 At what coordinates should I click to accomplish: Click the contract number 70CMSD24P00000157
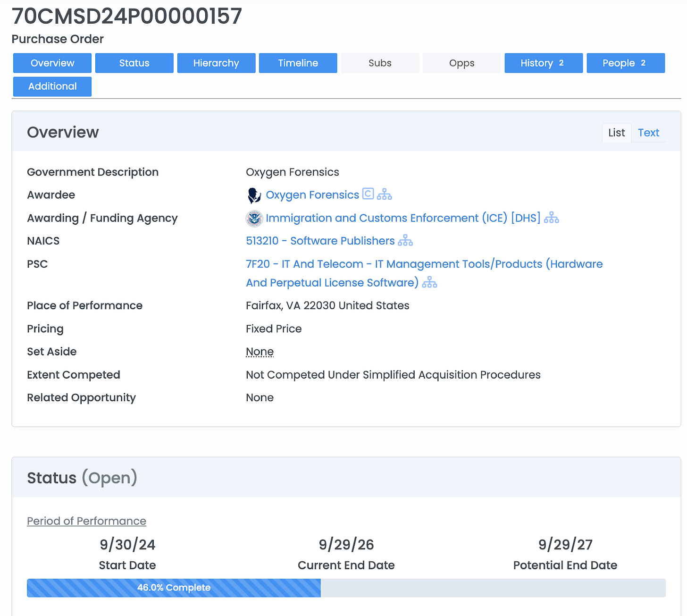click(126, 16)
